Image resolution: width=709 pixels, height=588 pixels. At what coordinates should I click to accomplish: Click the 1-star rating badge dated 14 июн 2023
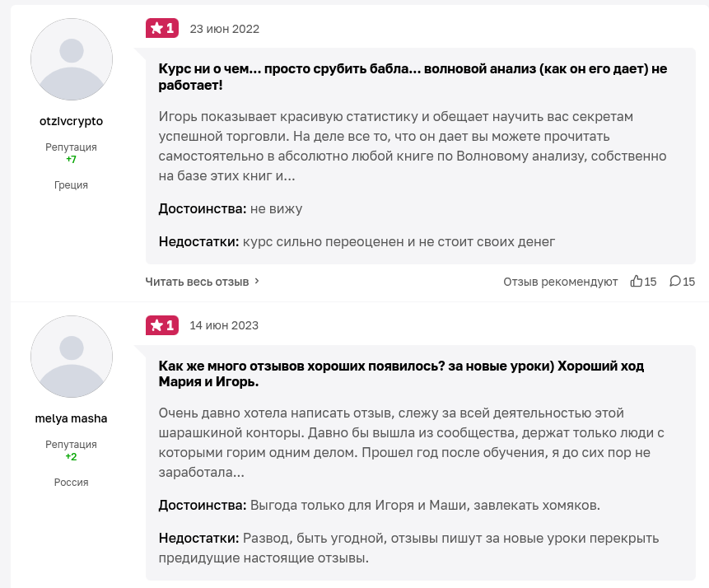(161, 325)
